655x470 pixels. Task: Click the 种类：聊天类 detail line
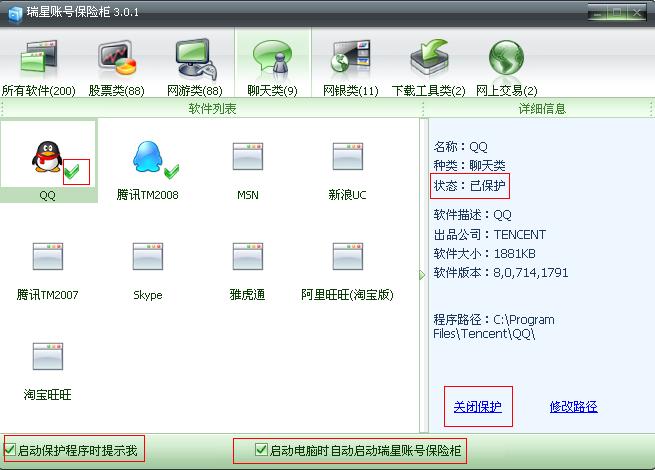click(470, 166)
